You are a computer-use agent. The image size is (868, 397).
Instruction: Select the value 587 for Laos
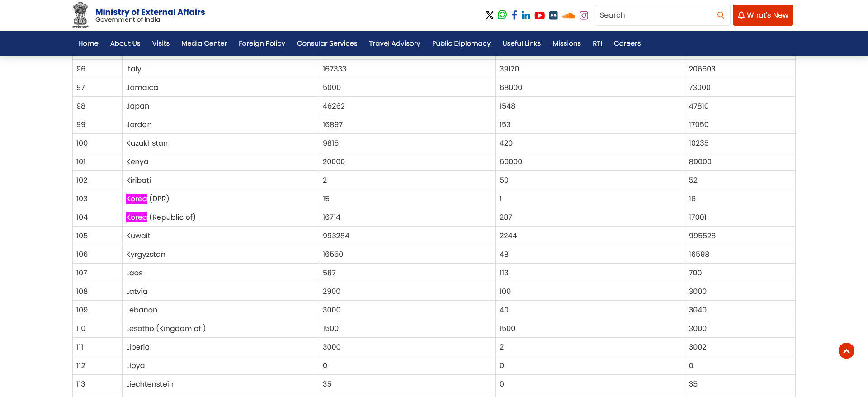(329, 273)
